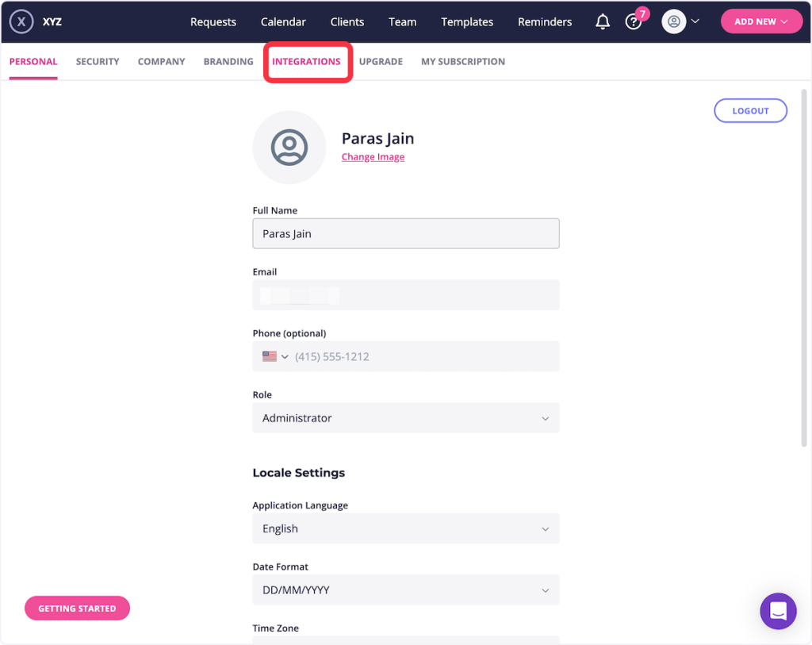The width and height of the screenshot is (812, 645).
Task: Expand the Role dropdown
Action: [x=405, y=418]
